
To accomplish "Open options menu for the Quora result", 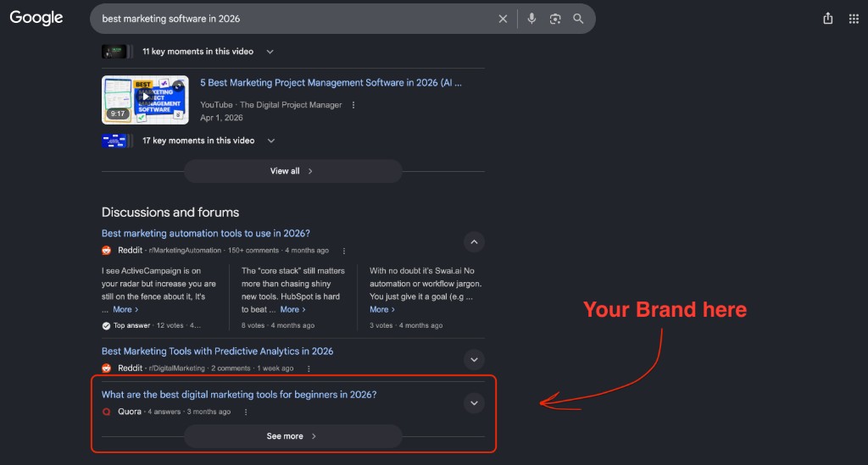I will [246, 412].
